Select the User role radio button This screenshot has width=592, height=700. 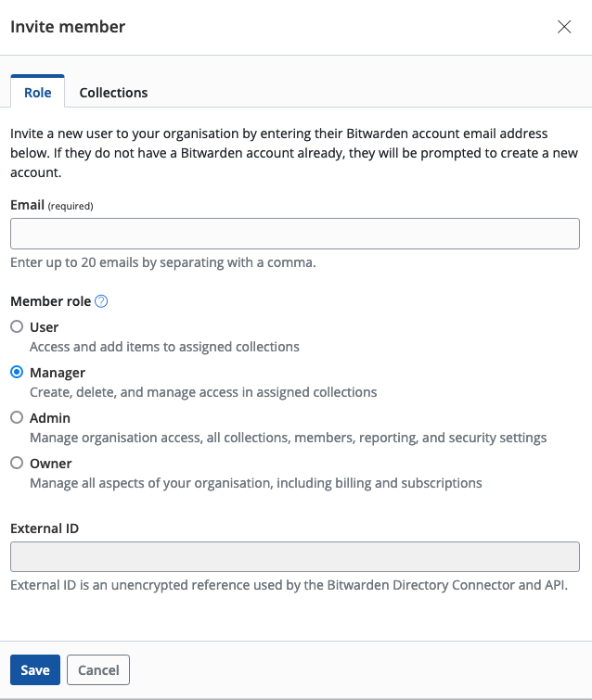[17, 326]
